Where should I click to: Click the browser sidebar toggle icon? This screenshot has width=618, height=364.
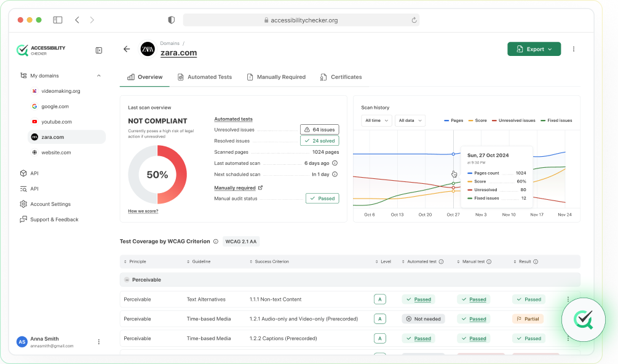click(x=58, y=20)
